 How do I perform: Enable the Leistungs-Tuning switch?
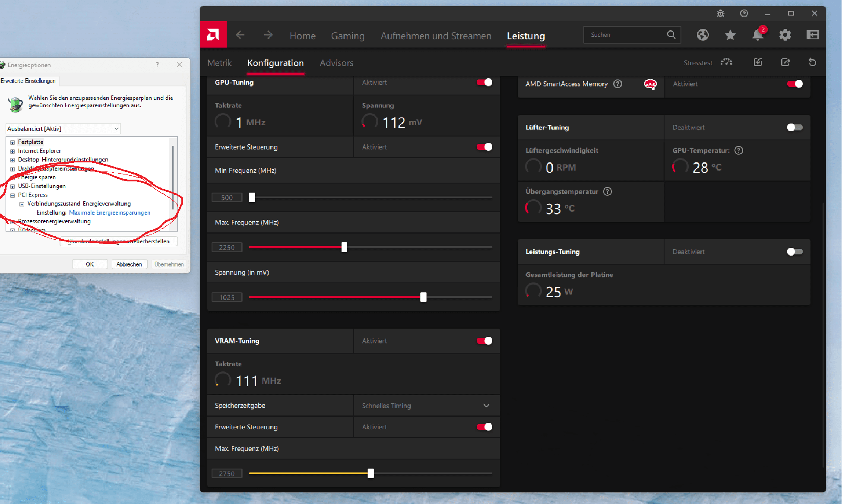click(x=795, y=252)
